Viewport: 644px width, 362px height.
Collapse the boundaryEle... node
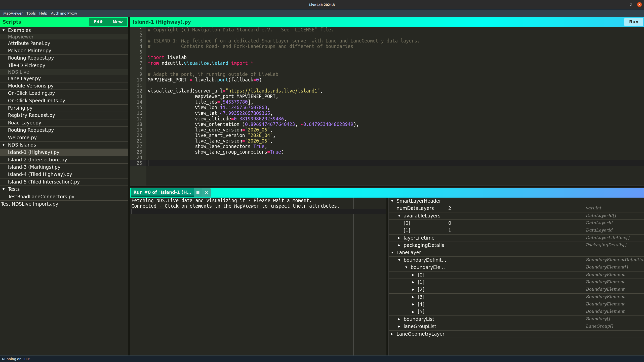406,267
